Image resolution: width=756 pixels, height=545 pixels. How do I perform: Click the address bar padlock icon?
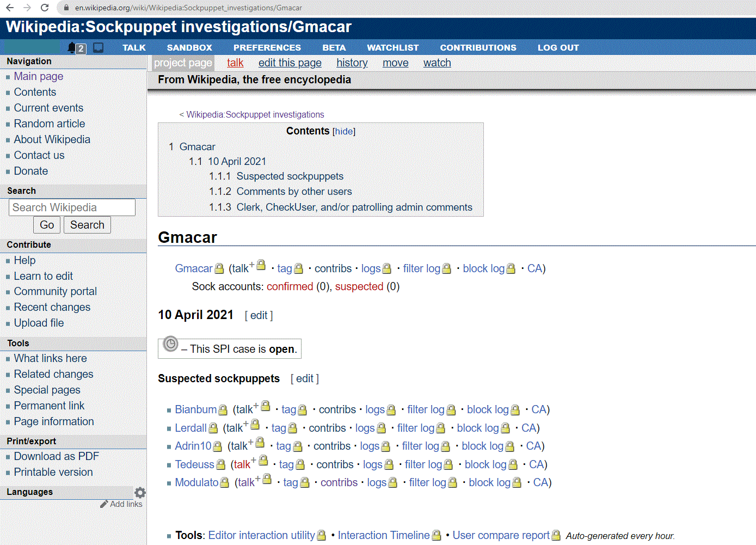point(66,8)
